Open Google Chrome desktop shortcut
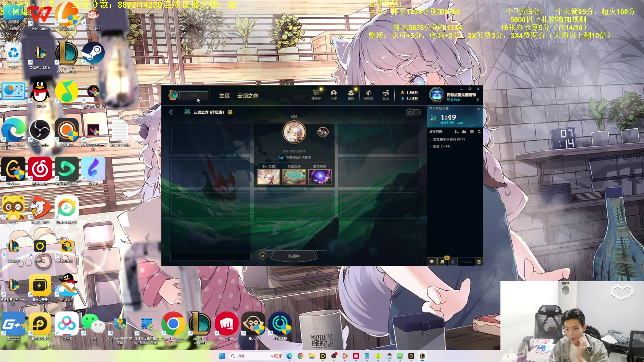Viewport: 644px width, 362px height. (173, 326)
